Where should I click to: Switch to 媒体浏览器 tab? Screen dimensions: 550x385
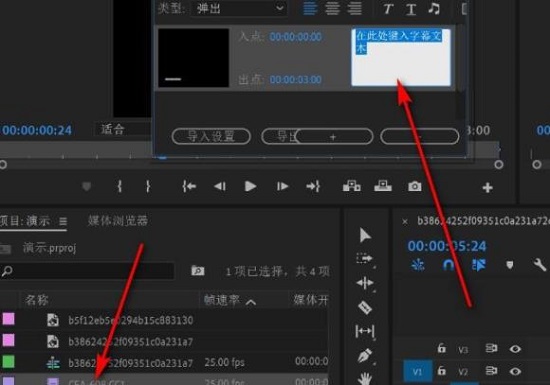[x=118, y=221]
